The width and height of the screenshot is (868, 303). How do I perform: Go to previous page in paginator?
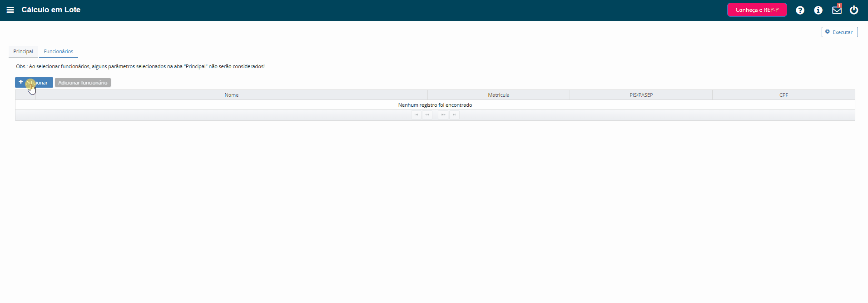pyautogui.click(x=427, y=115)
